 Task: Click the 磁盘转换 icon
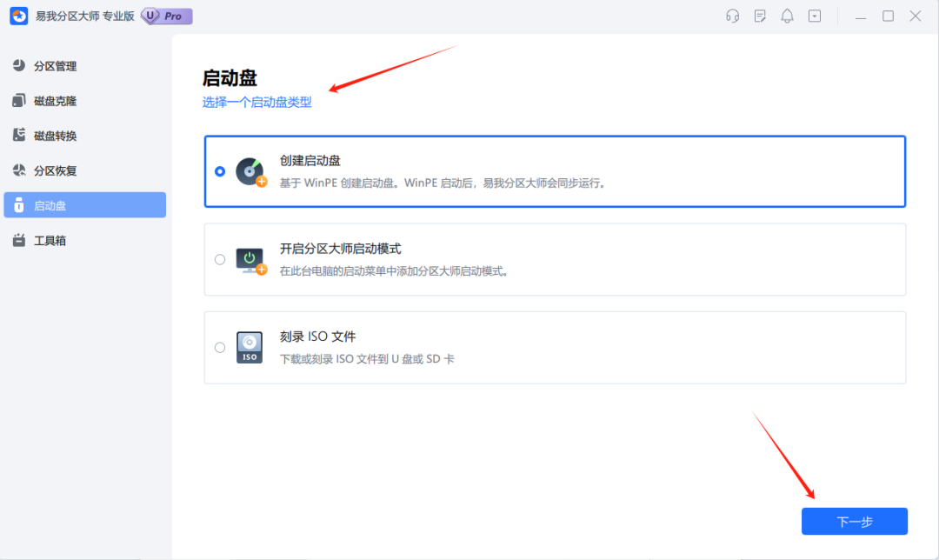pyautogui.click(x=19, y=135)
